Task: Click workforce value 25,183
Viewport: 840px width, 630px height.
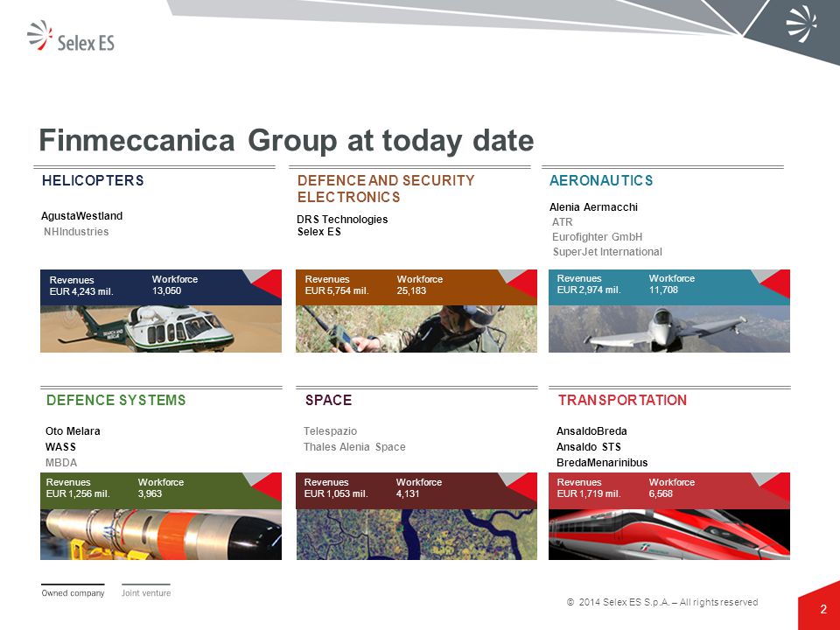Action: point(411,290)
